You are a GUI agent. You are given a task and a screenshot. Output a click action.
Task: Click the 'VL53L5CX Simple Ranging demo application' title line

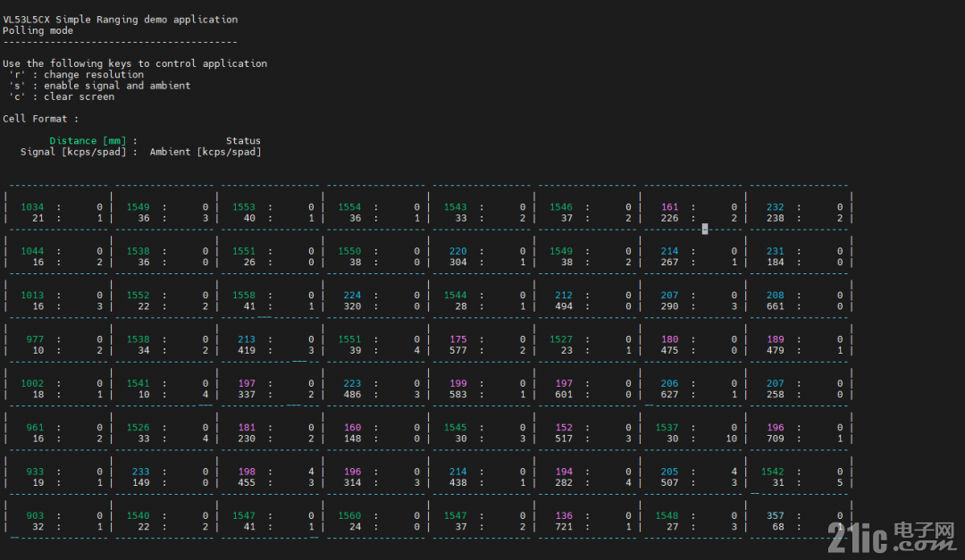[120, 20]
